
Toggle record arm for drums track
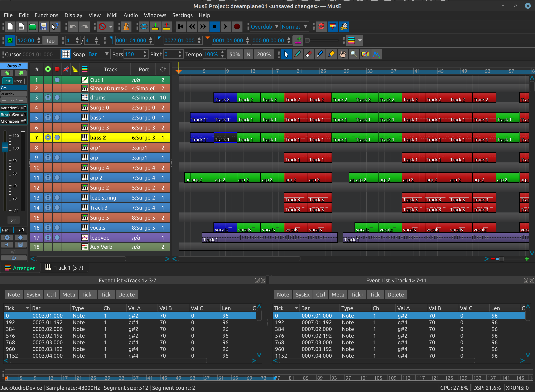(x=57, y=98)
